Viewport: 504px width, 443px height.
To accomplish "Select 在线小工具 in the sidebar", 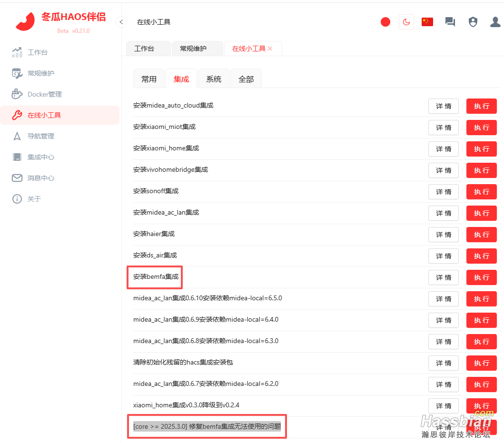I will point(60,115).
